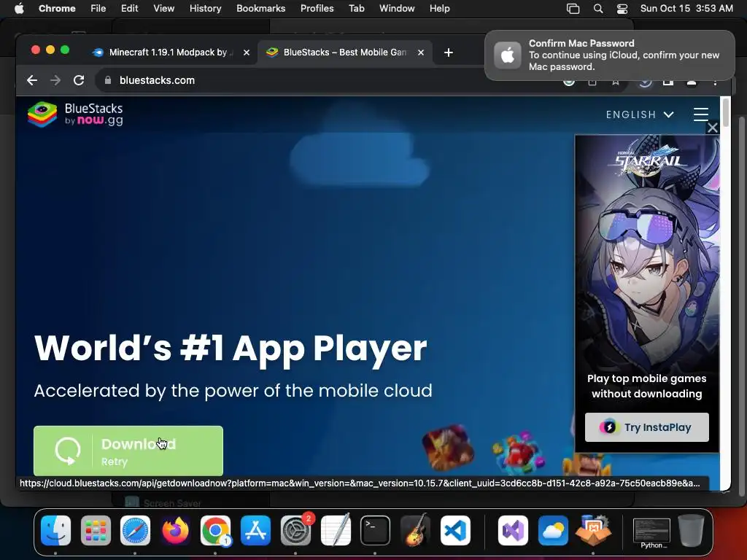Click "Play top mobile games without downloading" text

(646, 386)
